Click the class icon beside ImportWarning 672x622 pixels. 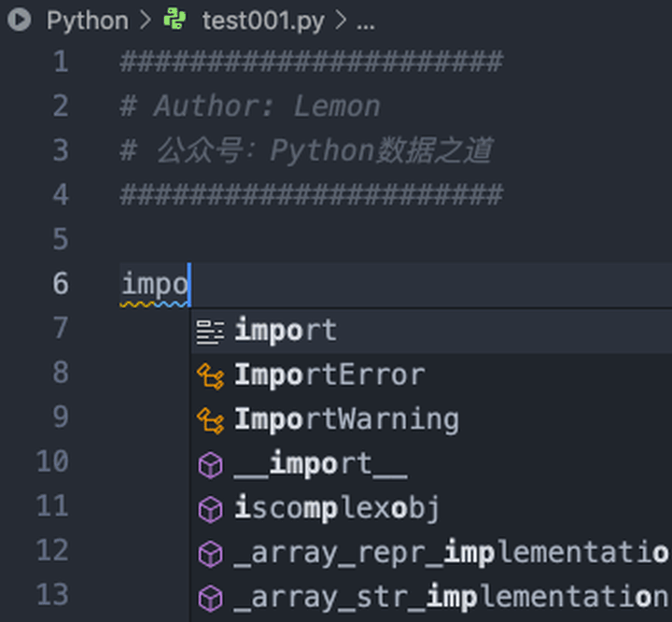[x=211, y=420]
